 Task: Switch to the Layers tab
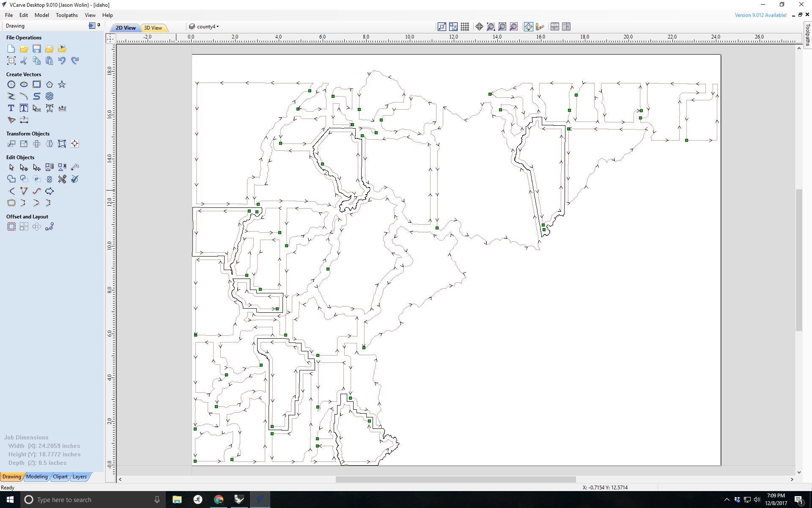pyautogui.click(x=80, y=476)
